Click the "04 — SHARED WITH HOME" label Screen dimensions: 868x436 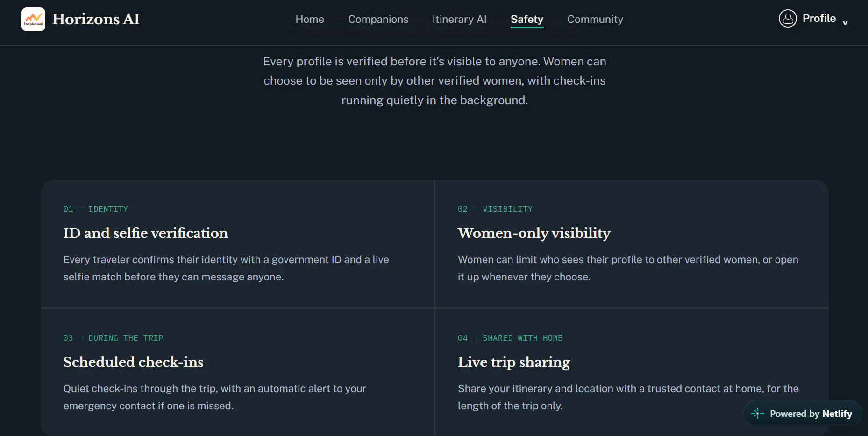(510, 338)
